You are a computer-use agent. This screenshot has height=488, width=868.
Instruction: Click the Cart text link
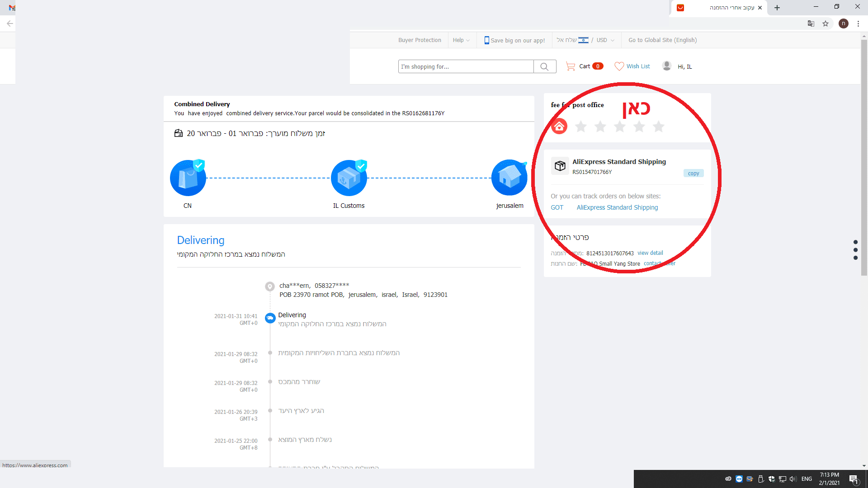point(585,66)
